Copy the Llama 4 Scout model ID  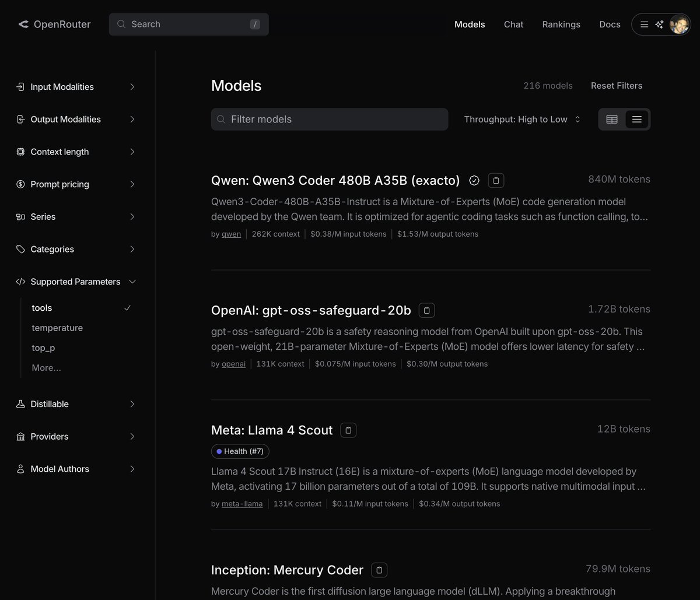(x=348, y=430)
